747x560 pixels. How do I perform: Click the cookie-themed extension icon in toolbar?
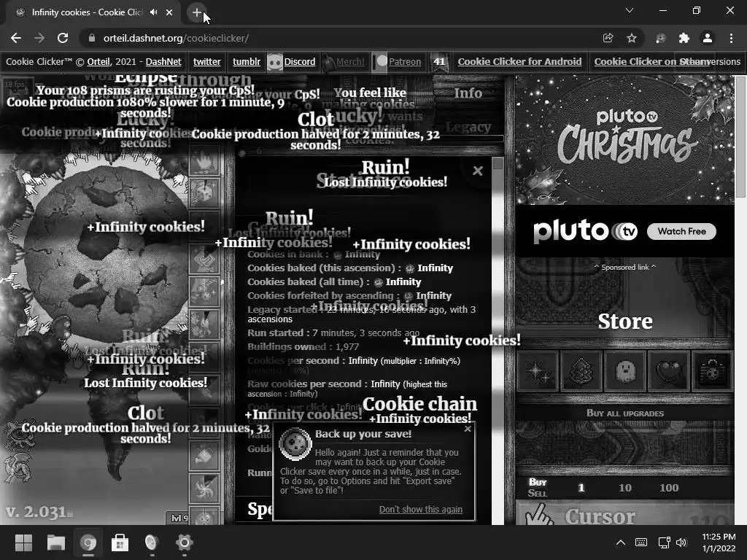pos(660,38)
